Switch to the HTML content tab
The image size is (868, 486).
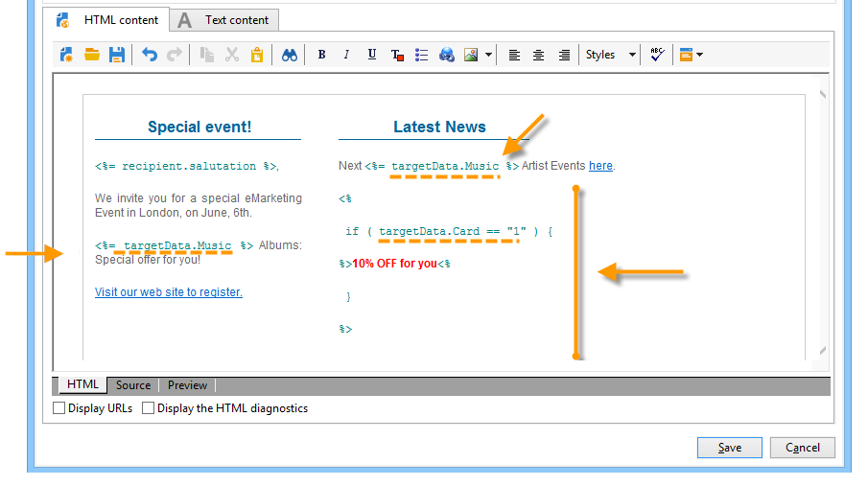pos(106,20)
